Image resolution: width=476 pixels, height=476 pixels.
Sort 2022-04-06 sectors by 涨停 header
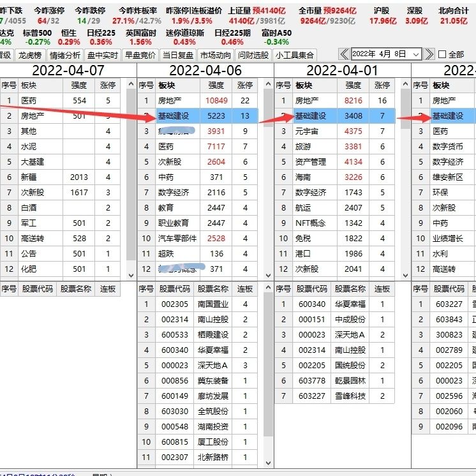click(244, 86)
